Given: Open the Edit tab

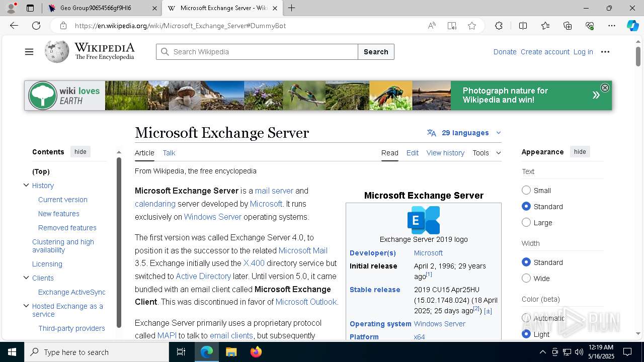Looking at the screenshot, I should coord(413,153).
